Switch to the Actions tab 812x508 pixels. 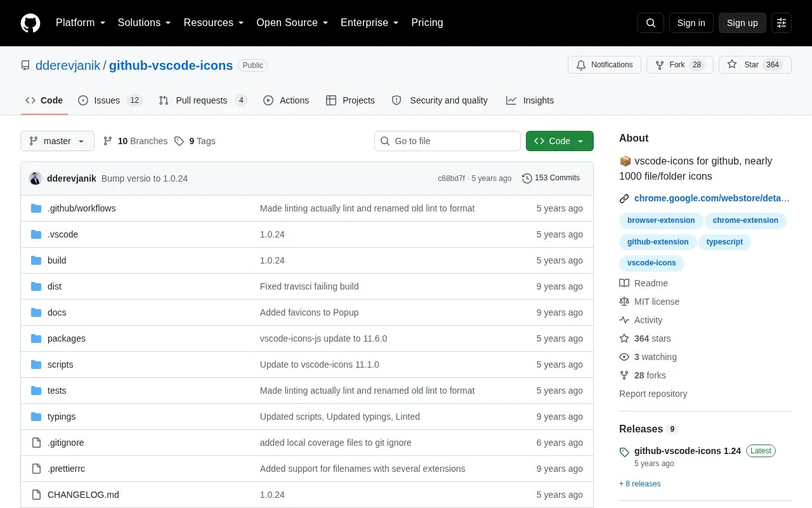click(286, 100)
